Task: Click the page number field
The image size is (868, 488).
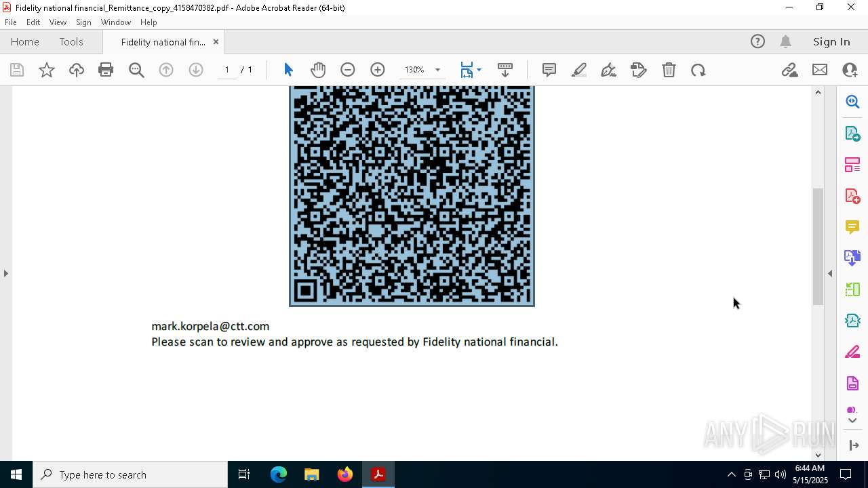Action: [x=227, y=70]
